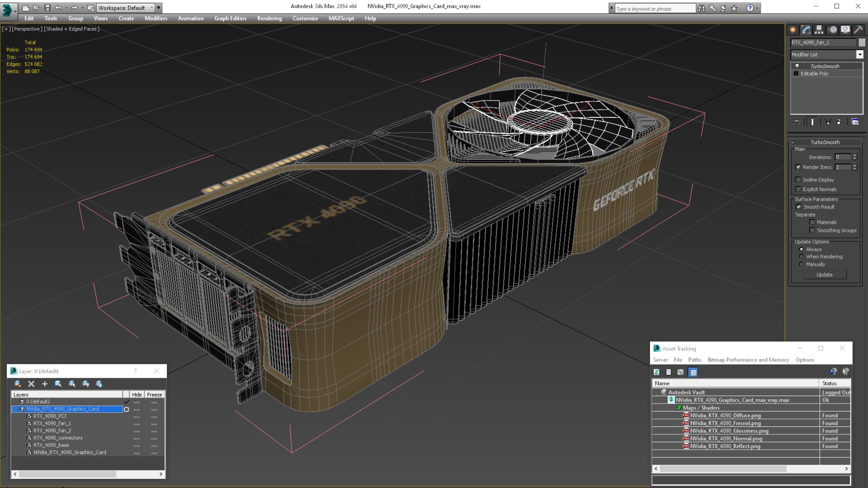
Task: Uncheck the Smooth Result checkbox
Action: coord(798,206)
